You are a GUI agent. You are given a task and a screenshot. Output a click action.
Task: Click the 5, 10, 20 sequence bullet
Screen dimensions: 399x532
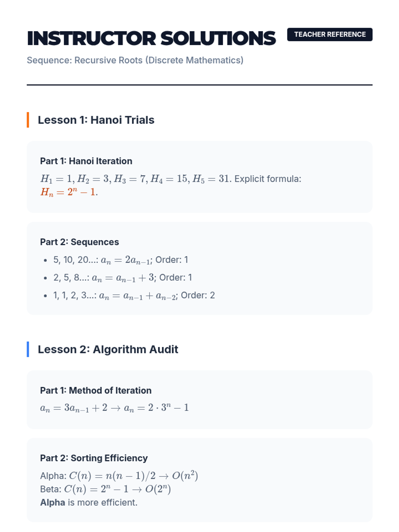pos(121,260)
